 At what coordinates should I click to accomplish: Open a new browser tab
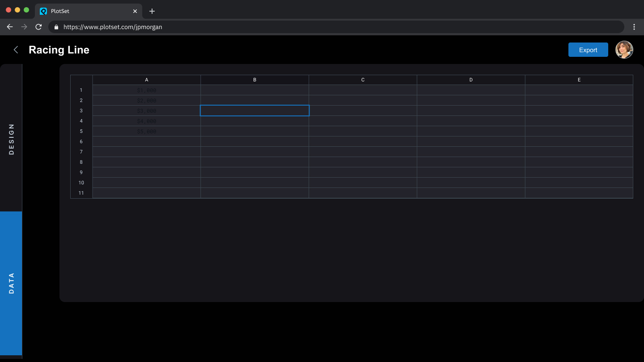click(x=152, y=11)
